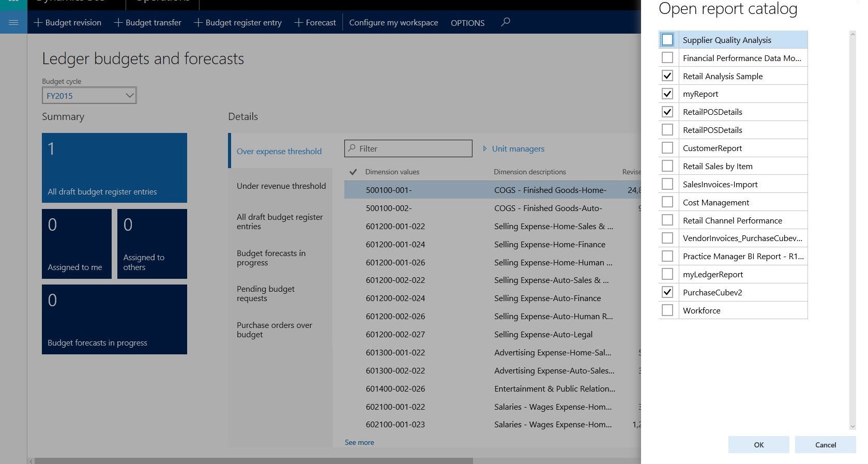Click the Cancel button

tap(825, 445)
